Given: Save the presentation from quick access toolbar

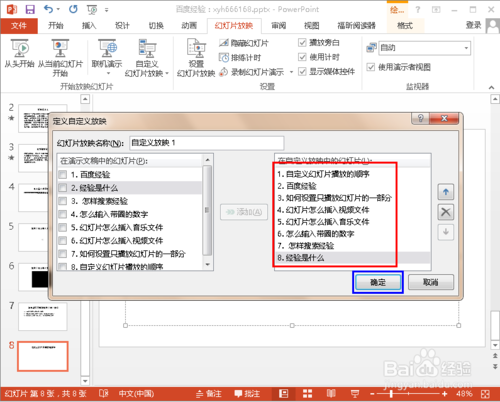Looking at the screenshot, I should click(30, 9).
